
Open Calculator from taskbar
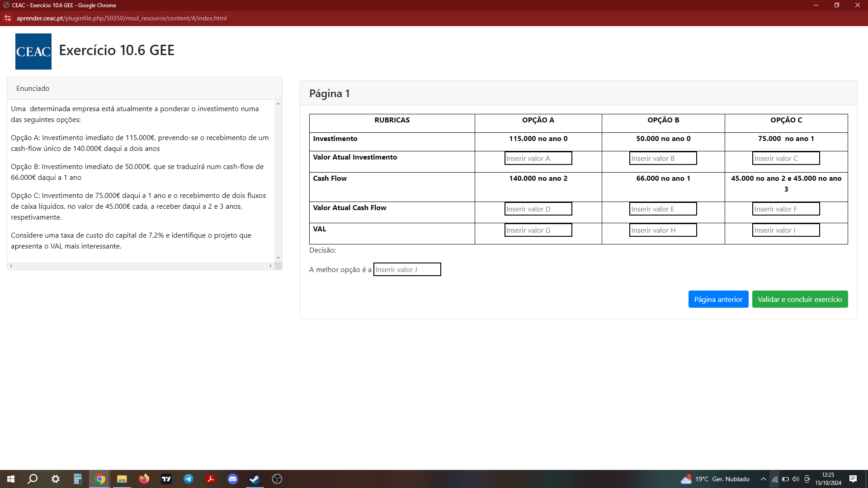(78, 479)
